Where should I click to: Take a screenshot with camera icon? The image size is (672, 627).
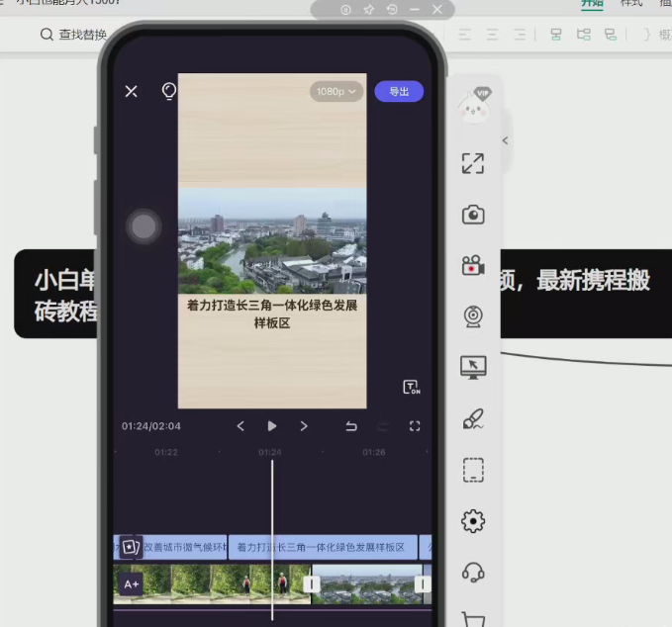click(x=473, y=215)
